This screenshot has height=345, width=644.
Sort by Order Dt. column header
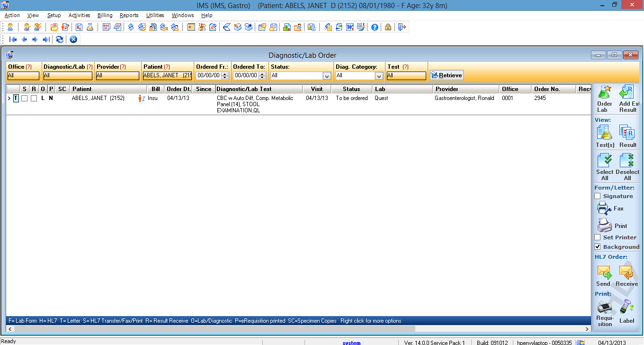click(x=179, y=89)
